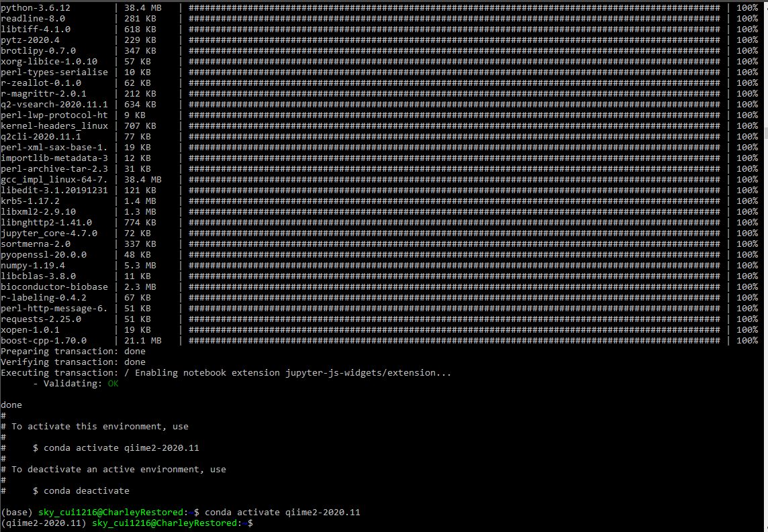Click the green OK validating status
The width and height of the screenshot is (768, 532).
pos(113,384)
